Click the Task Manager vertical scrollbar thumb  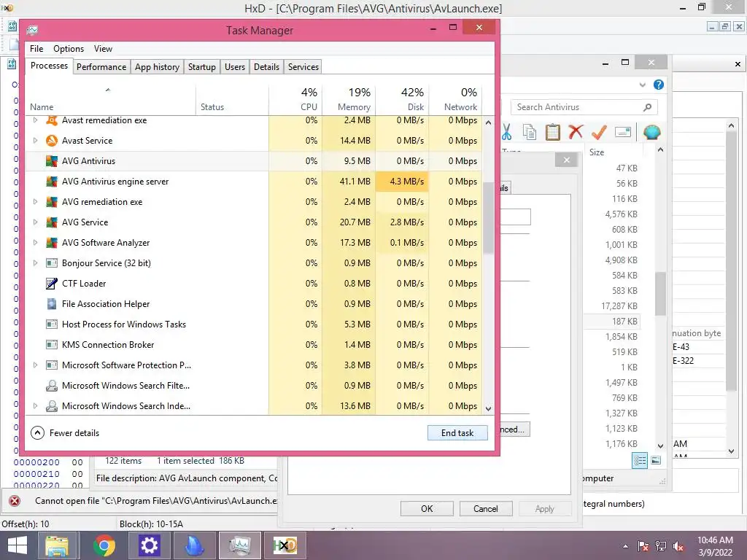(x=488, y=218)
